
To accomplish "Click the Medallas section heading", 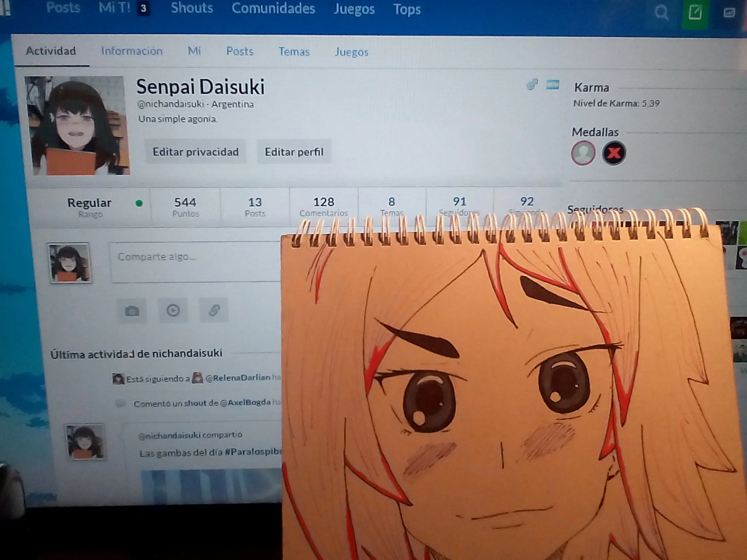I will click(x=595, y=132).
